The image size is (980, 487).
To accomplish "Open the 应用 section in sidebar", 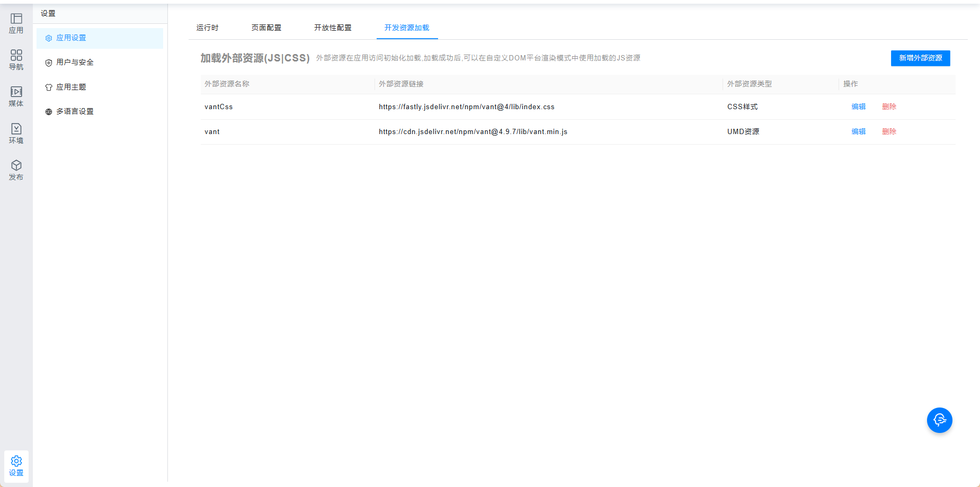I will pos(16,24).
